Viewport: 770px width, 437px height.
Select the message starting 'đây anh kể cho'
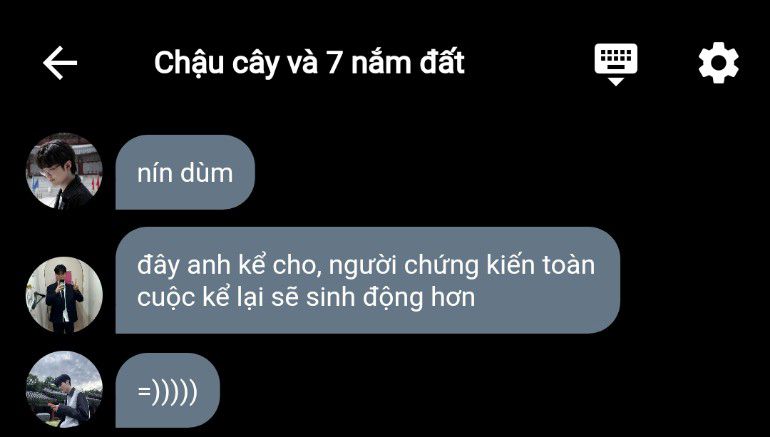click(368, 280)
